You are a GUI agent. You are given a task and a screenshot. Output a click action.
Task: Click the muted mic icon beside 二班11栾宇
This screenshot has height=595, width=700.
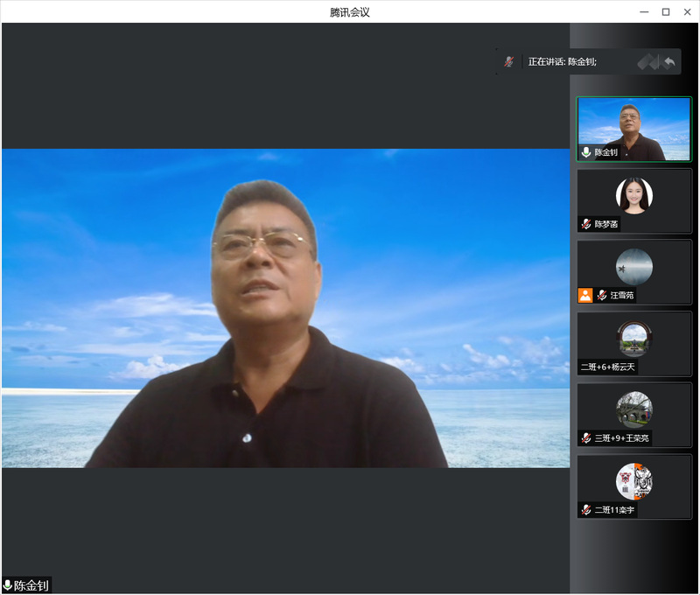point(585,509)
